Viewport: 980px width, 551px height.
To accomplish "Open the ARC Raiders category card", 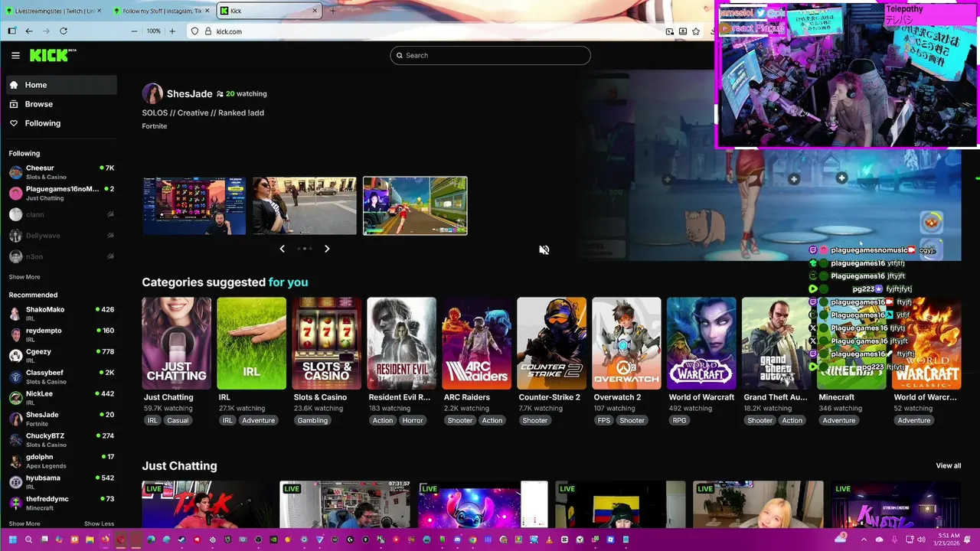I will pos(476,344).
